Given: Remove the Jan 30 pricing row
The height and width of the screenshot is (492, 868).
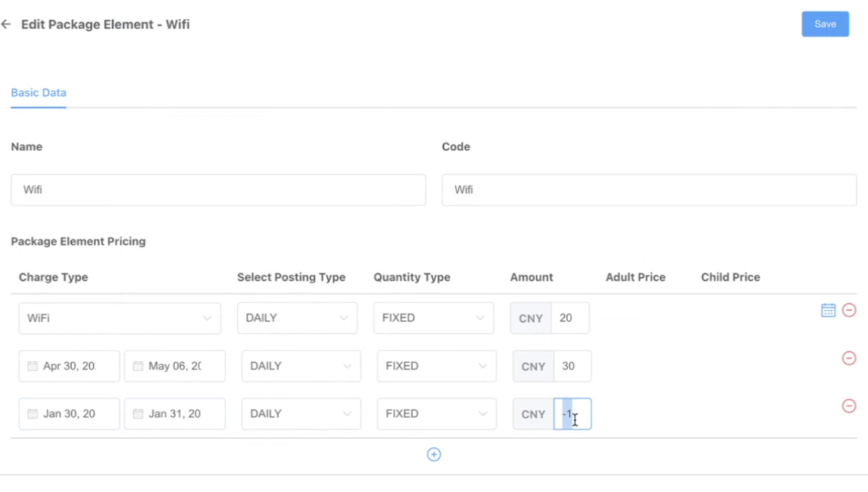Looking at the screenshot, I should pos(848,406).
